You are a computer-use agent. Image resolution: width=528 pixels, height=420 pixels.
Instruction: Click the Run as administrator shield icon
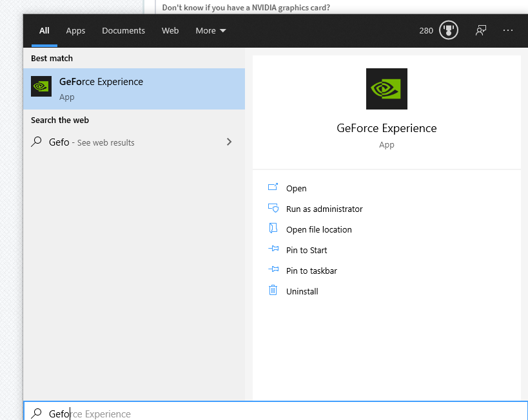click(273, 207)
